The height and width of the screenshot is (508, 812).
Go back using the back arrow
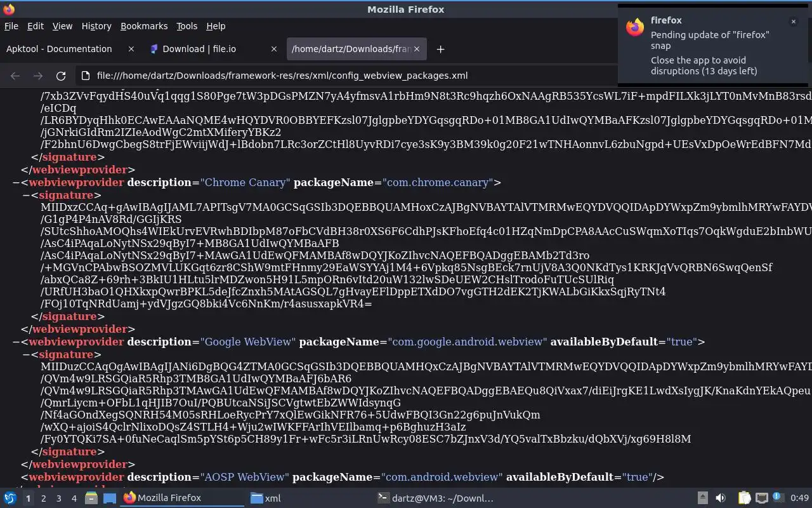(x=15, y=76)
